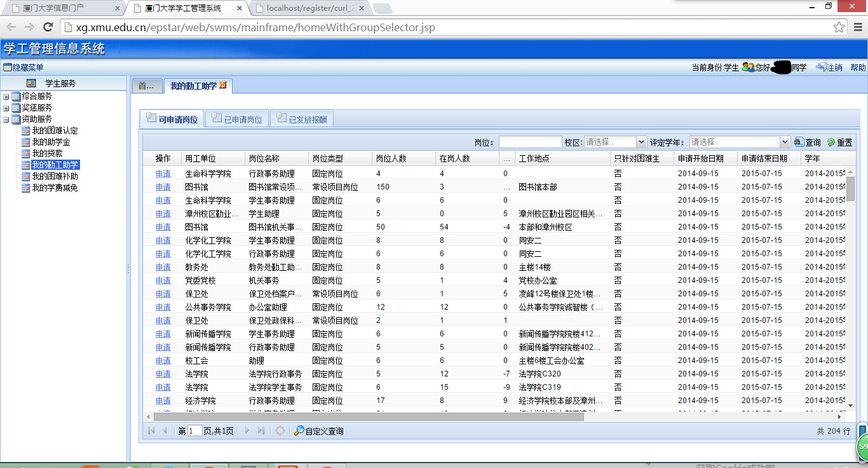Click the pager settings gear icon
Image resolution: width=868 pixels, height=468 pixels.
click(x=280, y=431)
